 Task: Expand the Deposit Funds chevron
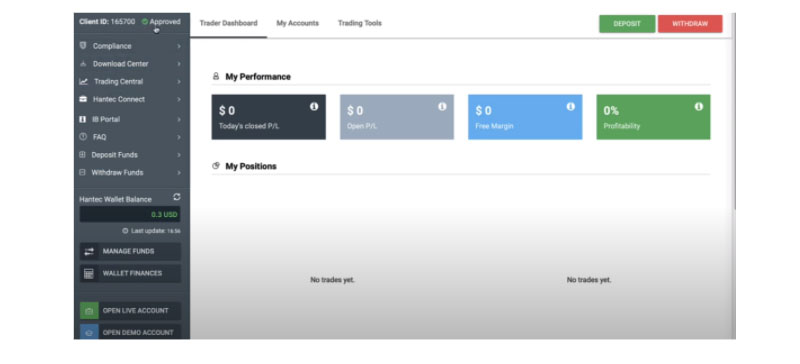179,155
